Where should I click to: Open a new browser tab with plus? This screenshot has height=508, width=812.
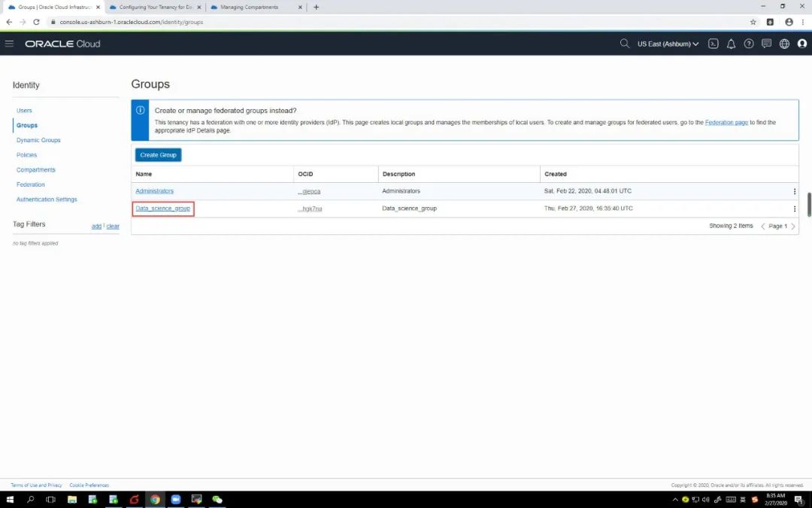click(x=316, y=8)
